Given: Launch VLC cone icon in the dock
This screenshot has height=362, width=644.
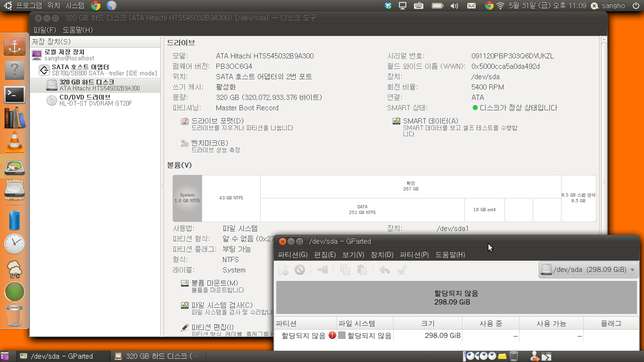Looking at the screenshot, I should tap(15, 142).
